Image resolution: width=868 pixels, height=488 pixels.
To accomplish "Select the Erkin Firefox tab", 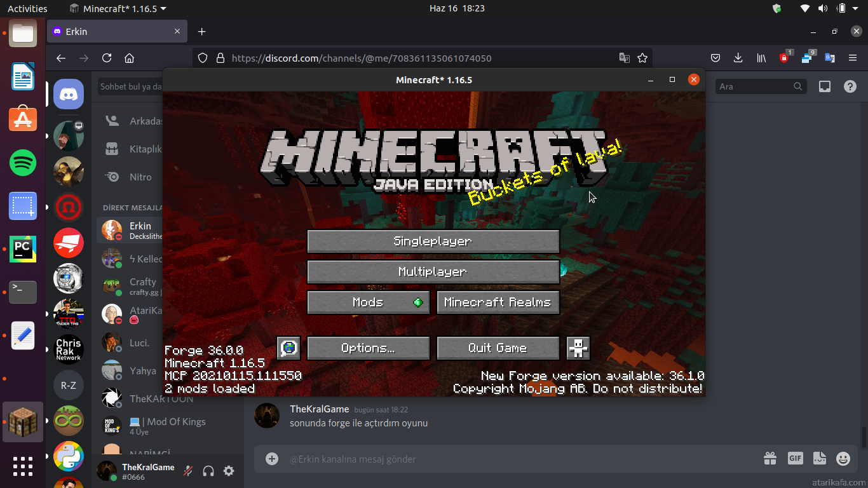I will [x=118, y=32].
